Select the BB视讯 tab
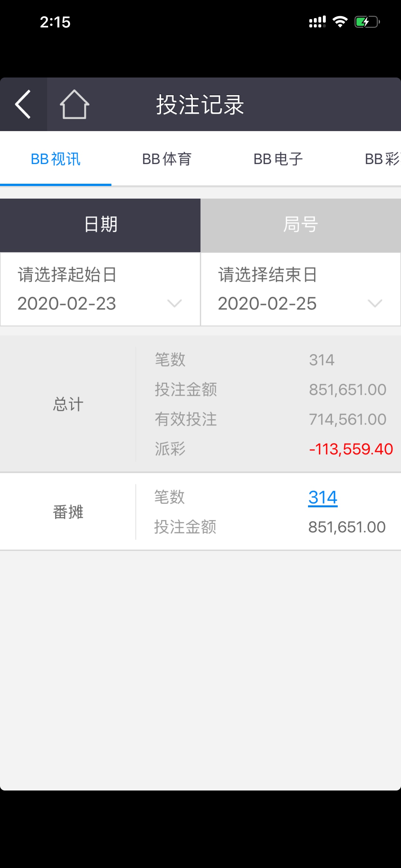401x868 pixels. (56, 159)
